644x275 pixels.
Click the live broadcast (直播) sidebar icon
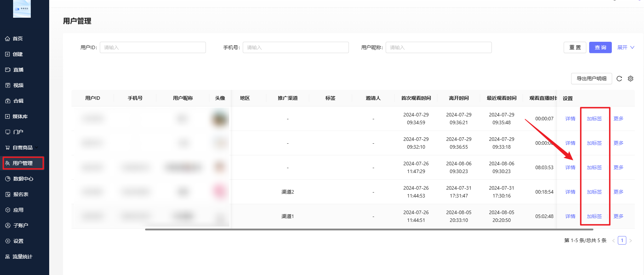point(7,70)
